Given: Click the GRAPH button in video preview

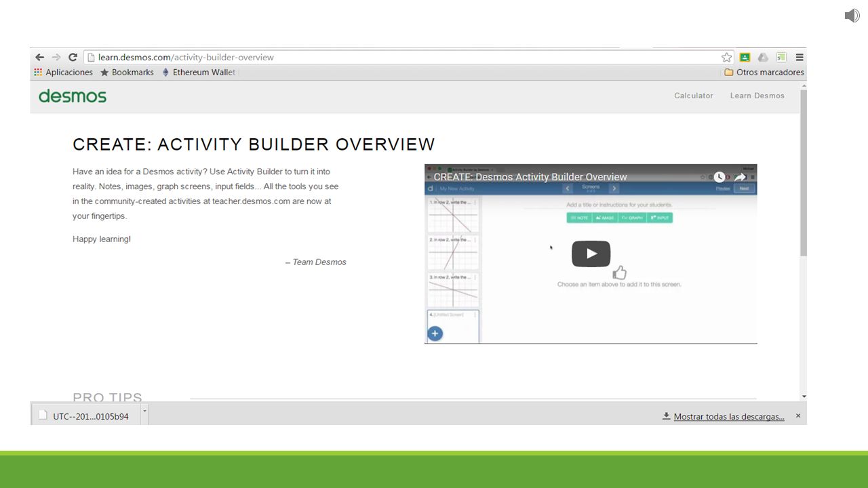Looking at the screenshot, I should (632, 218).
